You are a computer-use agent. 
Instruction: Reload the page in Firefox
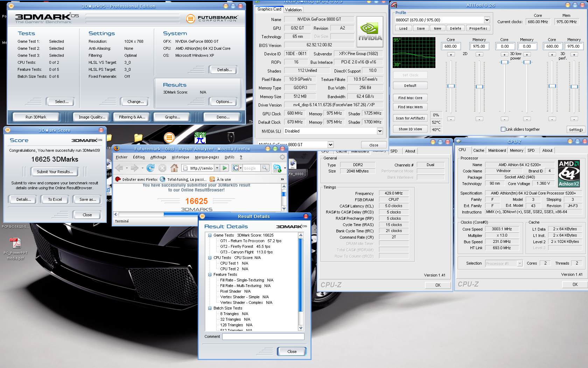[150, 168]
